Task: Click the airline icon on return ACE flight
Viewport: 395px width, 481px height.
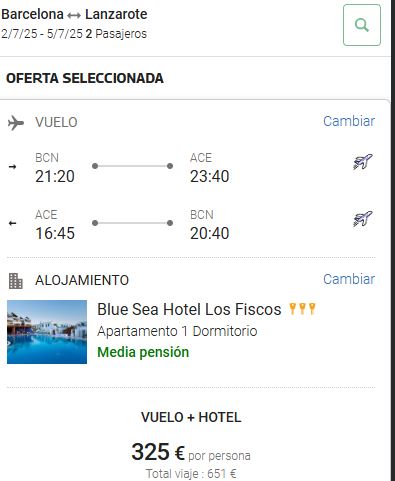Action: [363, 219]
